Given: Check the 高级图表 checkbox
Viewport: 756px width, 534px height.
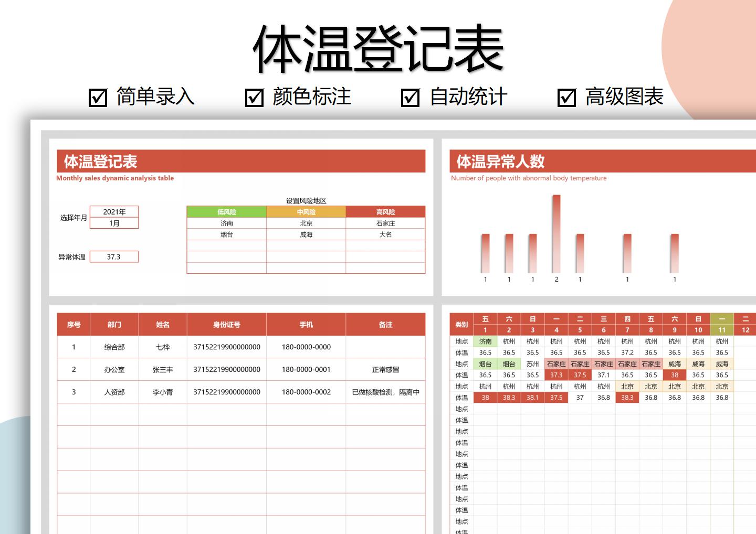Looking at the screenshot, I should pos(566,97).
